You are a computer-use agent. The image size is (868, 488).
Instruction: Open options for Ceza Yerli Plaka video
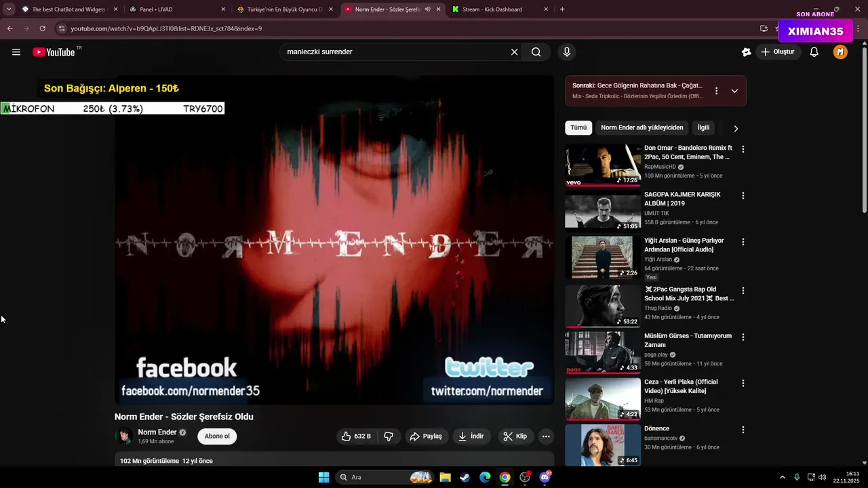(743, 384)
